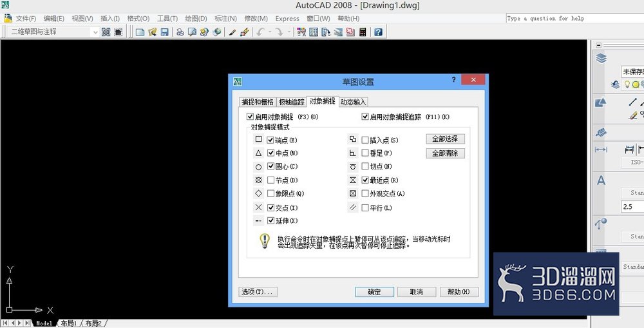Screen dimensions: 644x328
Task: Enable the 插入点(S) snap mode
Action: coord(365,140)
